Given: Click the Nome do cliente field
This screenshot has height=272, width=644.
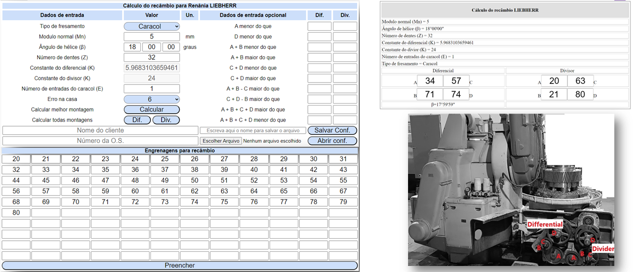Looking at the screenshot, I should (100, 130).
